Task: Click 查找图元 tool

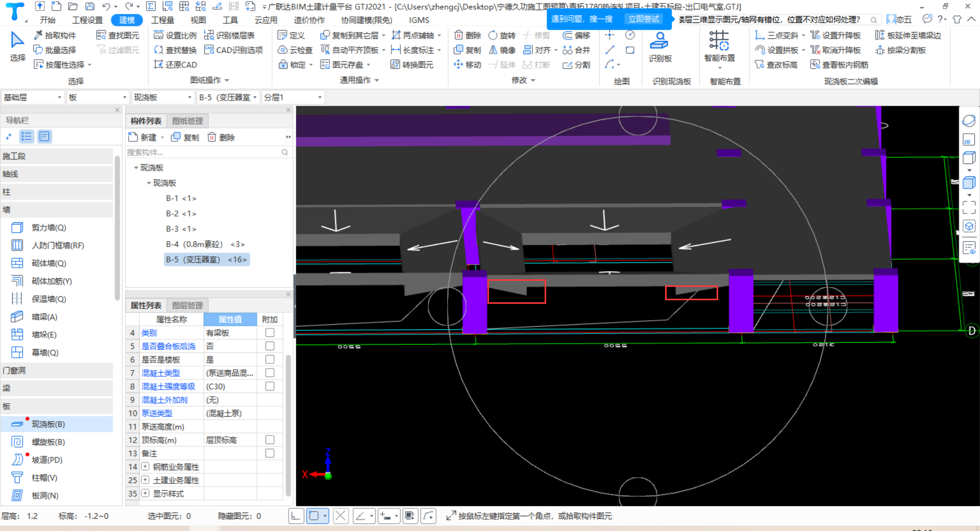Action: pyautogui.click(x=118, y=35)
